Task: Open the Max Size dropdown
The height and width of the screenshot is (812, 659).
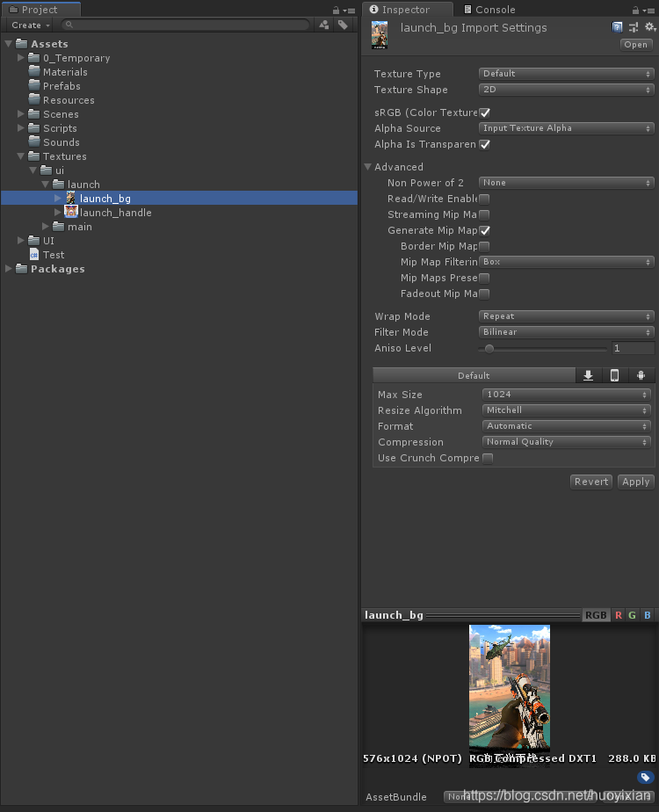Action: click(565, 394)
